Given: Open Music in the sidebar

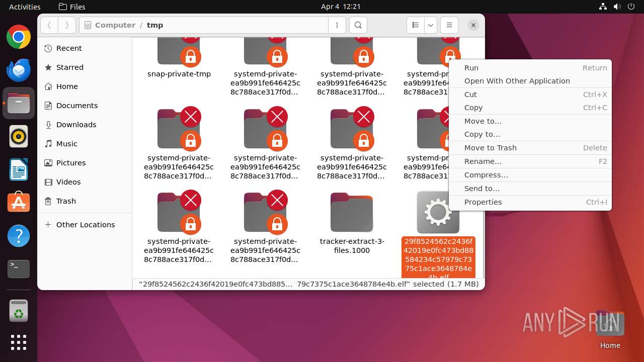Looking at the screenshot, I should pos(85,144).
